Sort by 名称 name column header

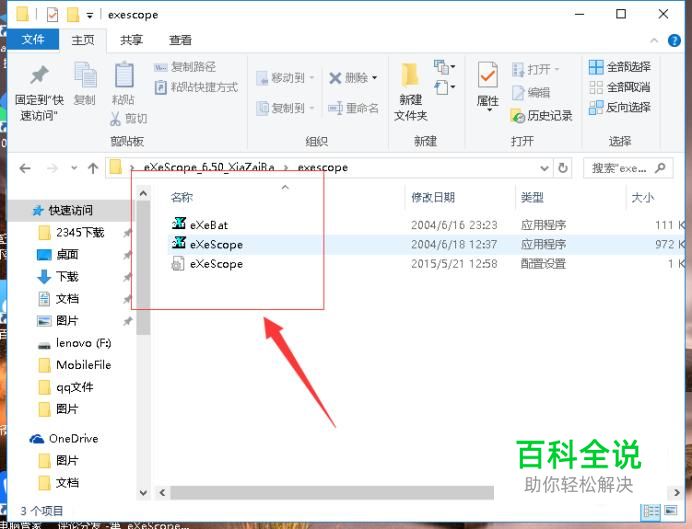click(182, 197)
